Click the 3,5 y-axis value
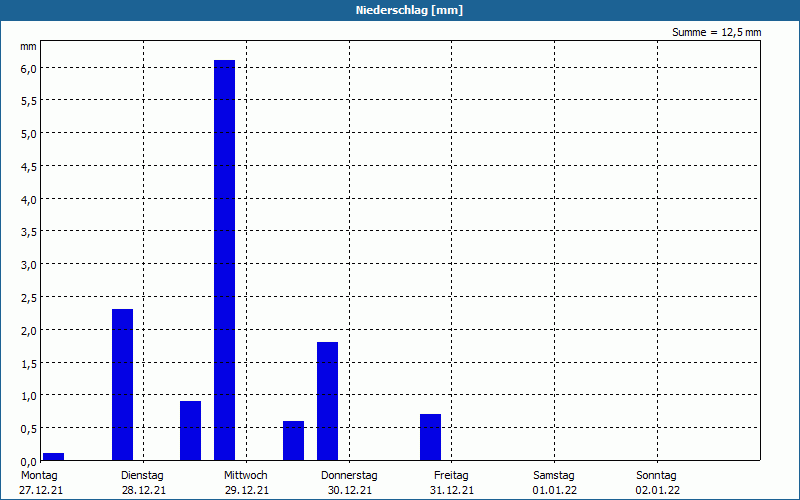The height and width of the screenshot is (500, 800). point(29,233)
